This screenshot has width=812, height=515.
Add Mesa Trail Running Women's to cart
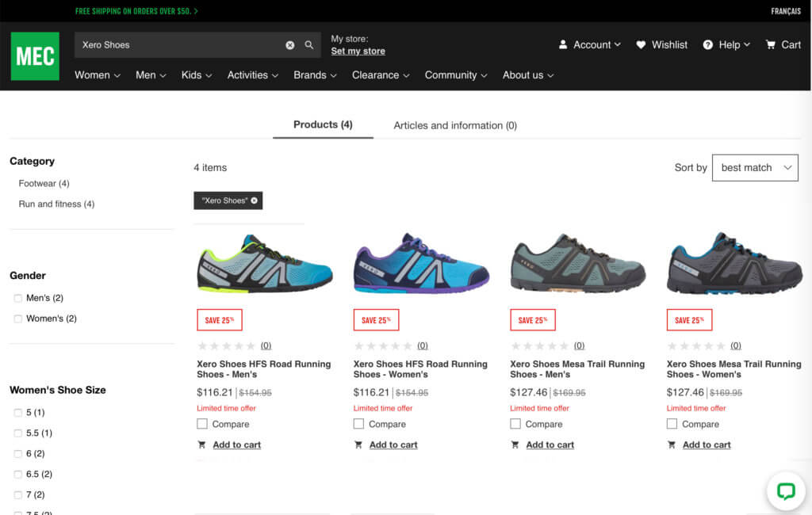coord(707,444)
